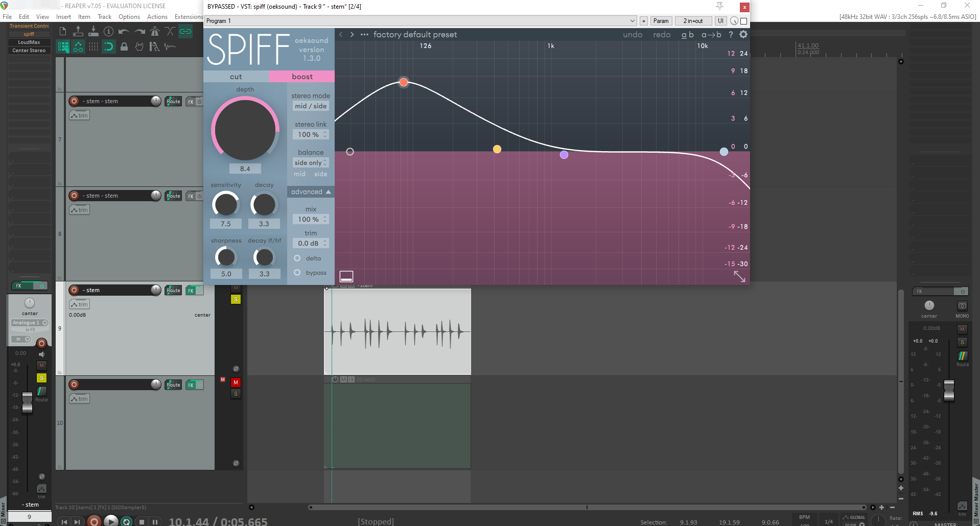Pin the Spiff FX window
This screenshot has width=980, height=526.
pos(719,6)
